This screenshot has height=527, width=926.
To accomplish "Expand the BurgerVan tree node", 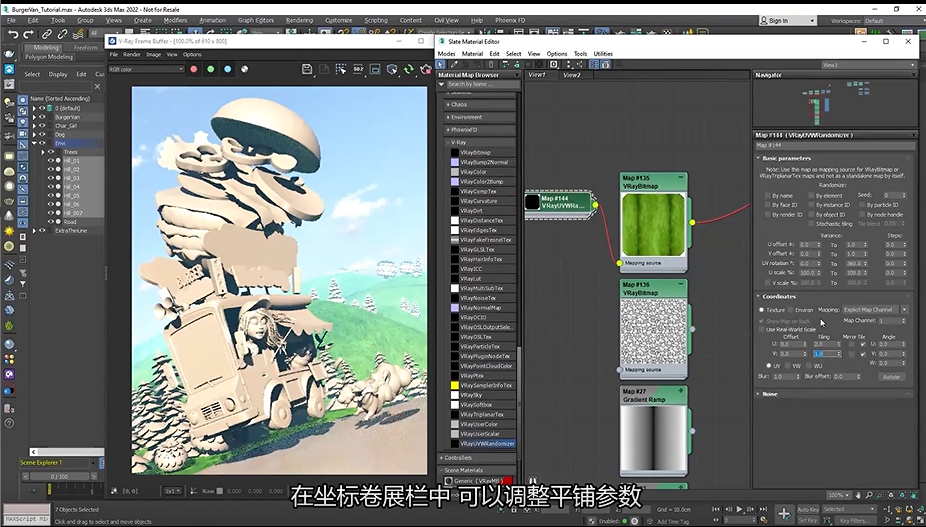I will pos(34,117).
